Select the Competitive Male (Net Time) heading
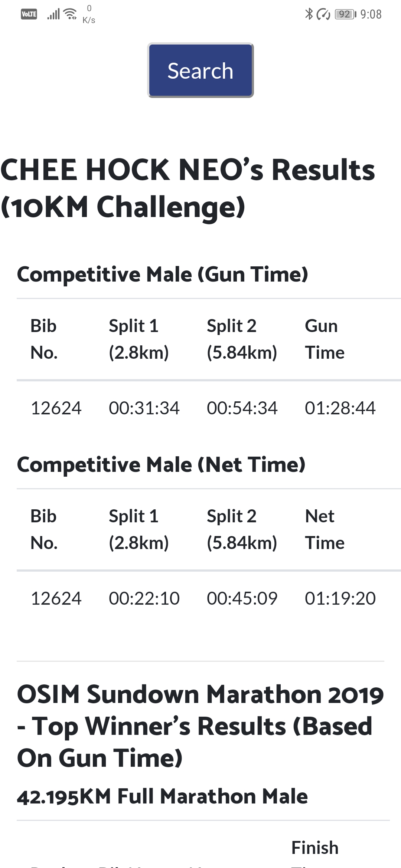The image size is (401, 868). coord(161,465)
